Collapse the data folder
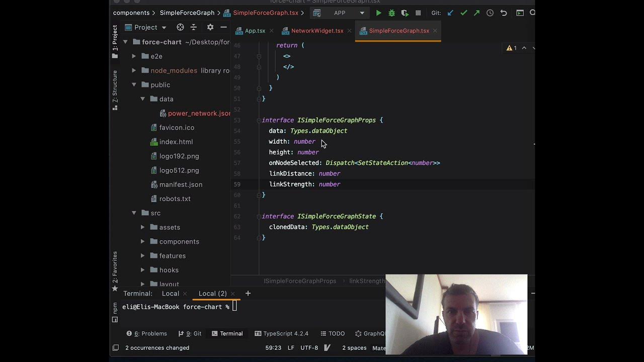Screen dimensions: 644x362 [x=143, y=99]
